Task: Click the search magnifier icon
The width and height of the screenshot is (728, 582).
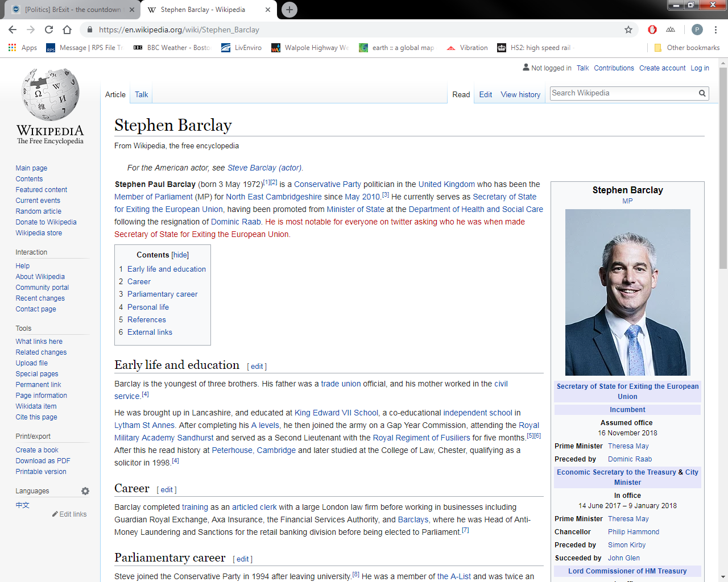Action: coord(702,93)
